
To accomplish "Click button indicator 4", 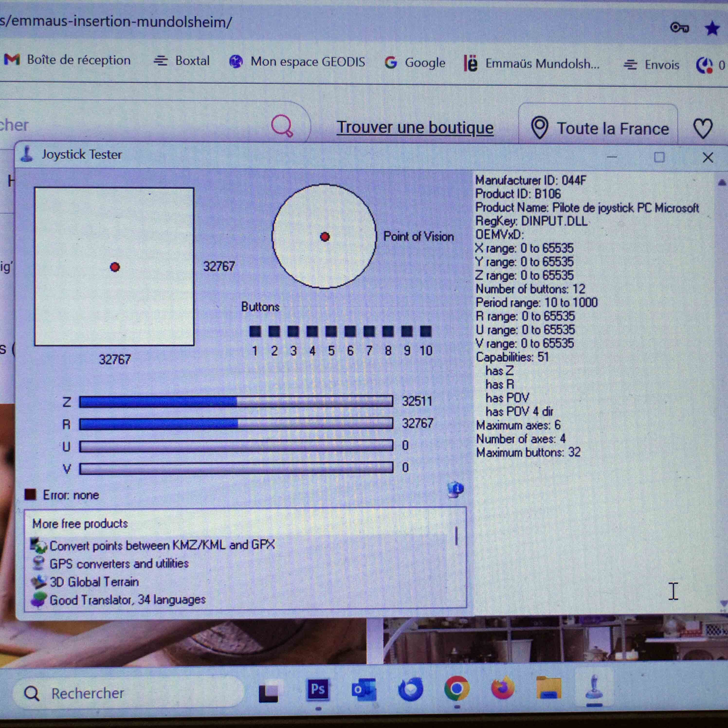I will pos(312,331).
